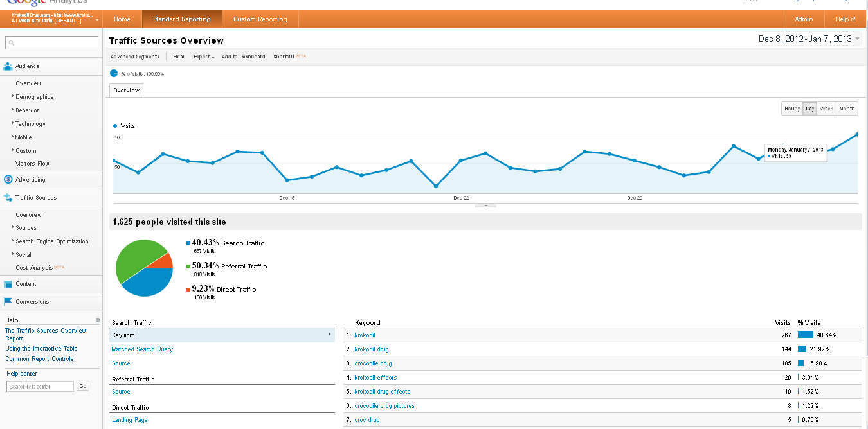The height and width of the screenshot is (429, 868).
Task: Switch graph to Hourly view
Action: 791,109
